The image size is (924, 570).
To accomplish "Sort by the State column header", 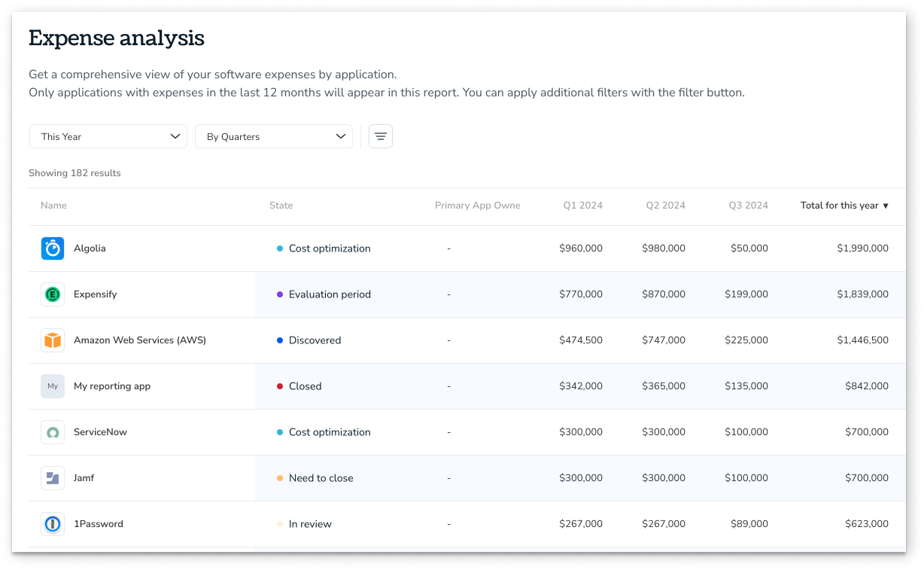I will tap(281, 206).
